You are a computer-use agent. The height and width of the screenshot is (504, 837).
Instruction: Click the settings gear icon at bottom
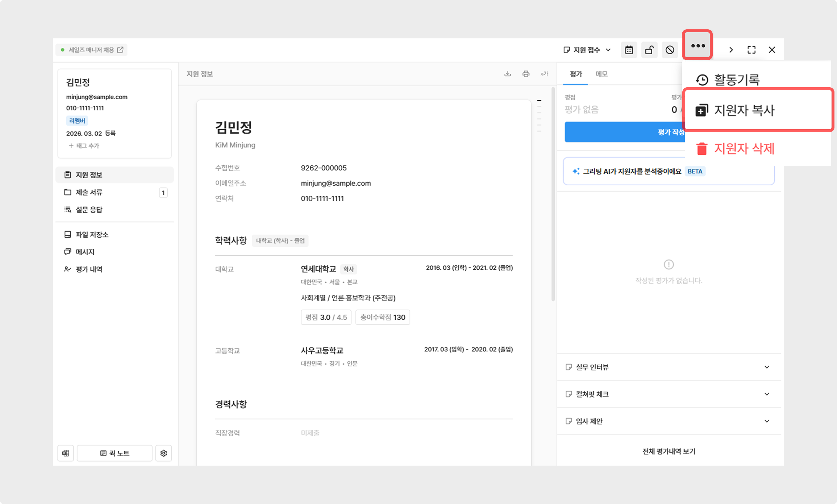coord(164,453)
